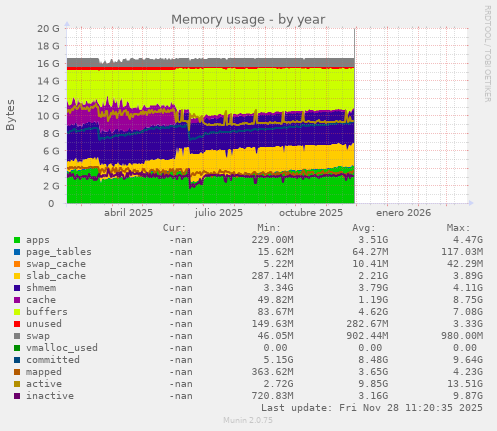Click the red unused legend swatch
497x431 pixels.
[17, 324]
